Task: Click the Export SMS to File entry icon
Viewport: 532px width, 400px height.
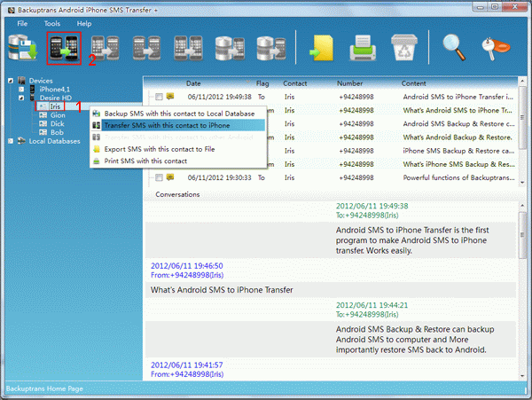Action: [97, 149]
